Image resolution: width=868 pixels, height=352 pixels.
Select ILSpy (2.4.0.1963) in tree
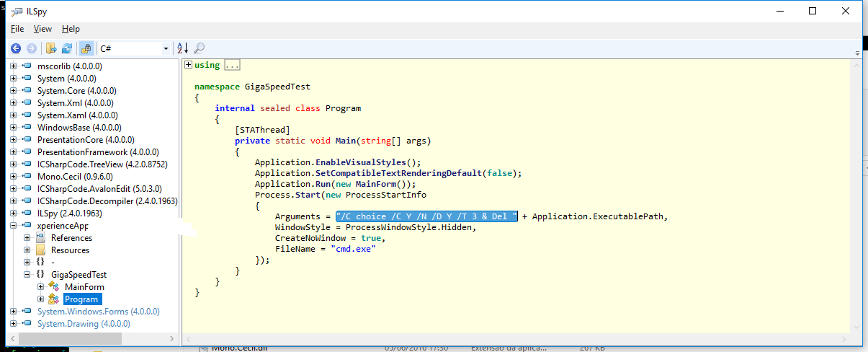coord(69,214)
